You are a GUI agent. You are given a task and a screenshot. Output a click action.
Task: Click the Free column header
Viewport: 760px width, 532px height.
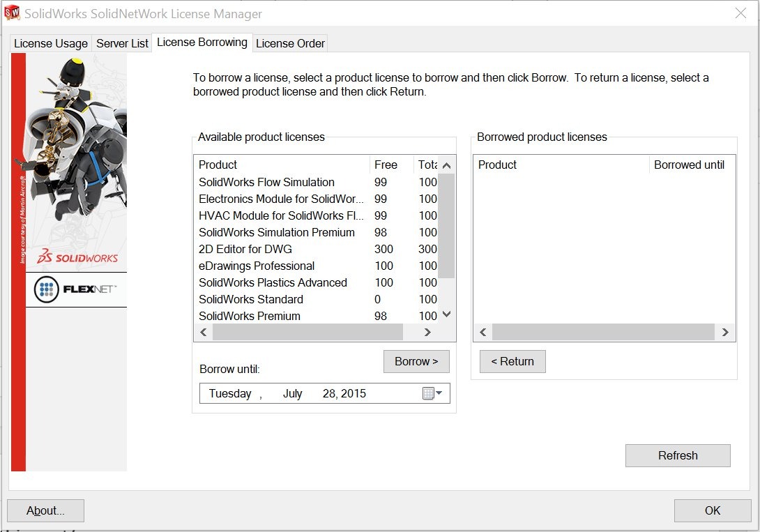(385, 165)
